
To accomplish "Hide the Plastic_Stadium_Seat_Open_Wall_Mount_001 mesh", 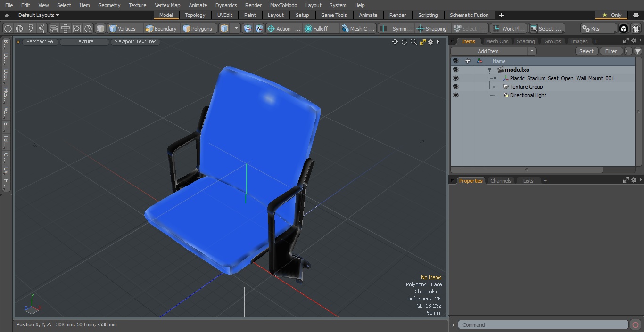I will point(455,78).
